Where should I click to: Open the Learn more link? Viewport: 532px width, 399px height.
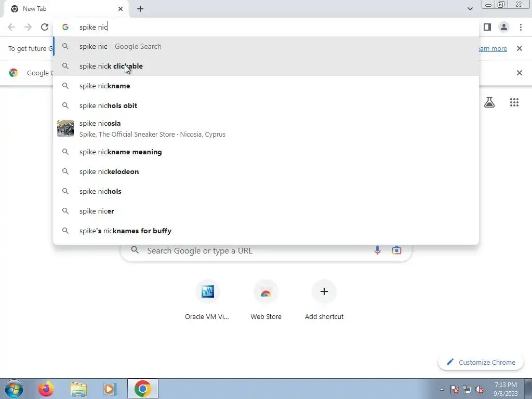pos(493,48)
